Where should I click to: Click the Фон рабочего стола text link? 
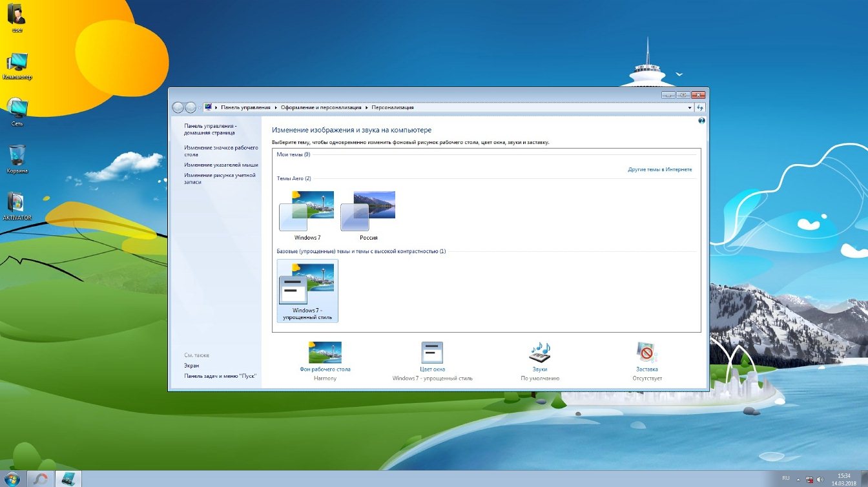point(325,369)
